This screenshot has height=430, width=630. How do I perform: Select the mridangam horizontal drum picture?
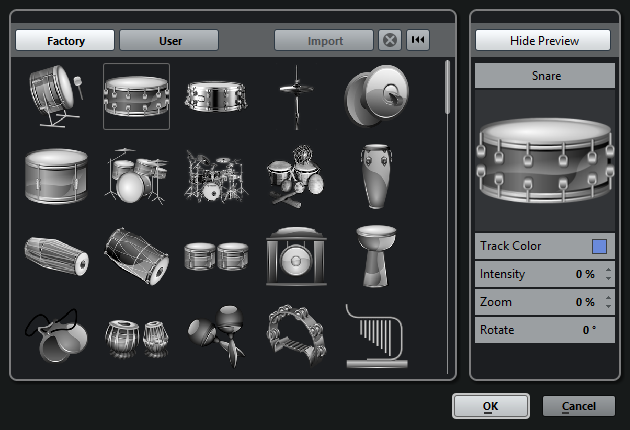click(56, 256)
